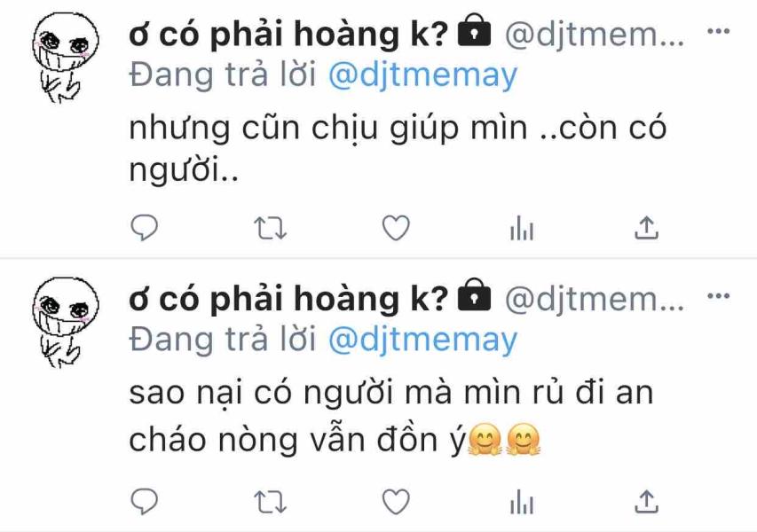The image size is (757, 532).
Task: Like the second tweet with hugging emojis
Action: (x=396, y=502)
